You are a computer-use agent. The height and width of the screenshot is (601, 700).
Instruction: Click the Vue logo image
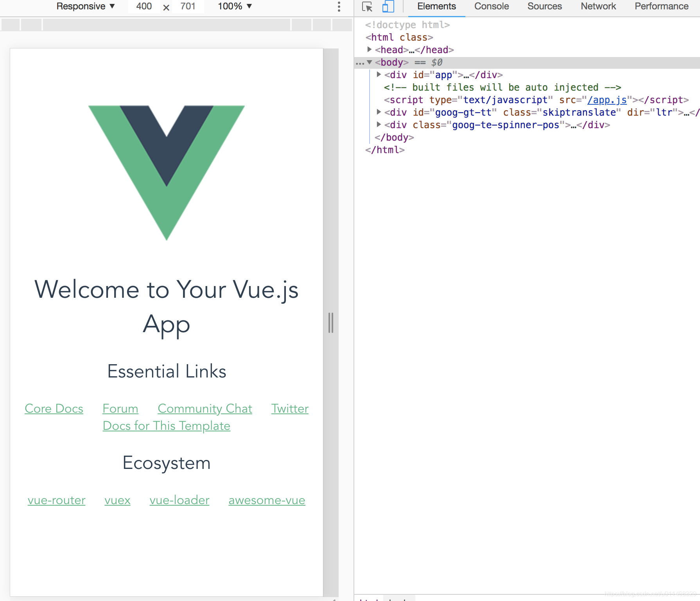[167, 173]
